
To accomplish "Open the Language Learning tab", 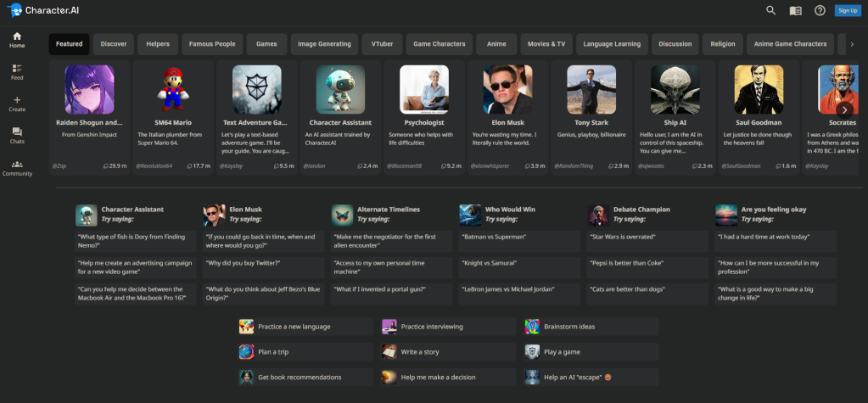I will [612, 43].
